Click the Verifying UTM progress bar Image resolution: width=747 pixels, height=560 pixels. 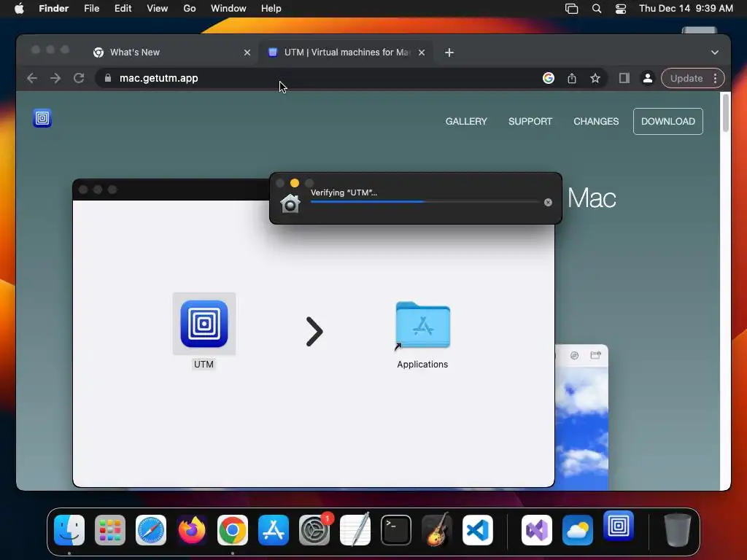425,202
